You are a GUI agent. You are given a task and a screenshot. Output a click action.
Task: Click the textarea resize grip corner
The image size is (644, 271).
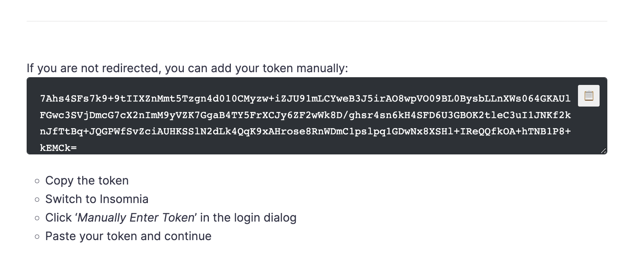(x=603, y=151)
